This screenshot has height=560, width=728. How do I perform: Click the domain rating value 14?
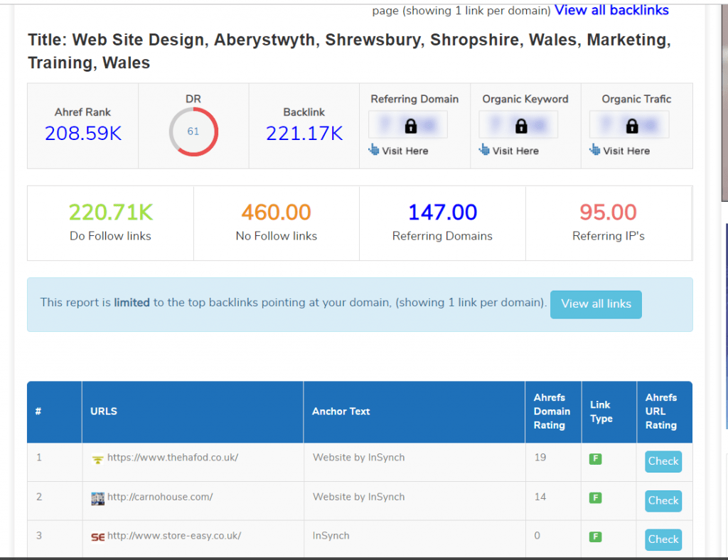click(540, 497)
